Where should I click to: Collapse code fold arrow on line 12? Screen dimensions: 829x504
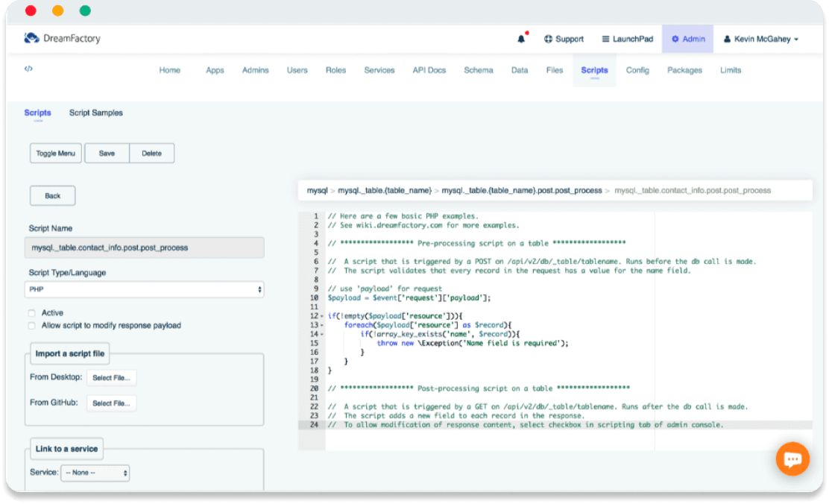point(321,316)
